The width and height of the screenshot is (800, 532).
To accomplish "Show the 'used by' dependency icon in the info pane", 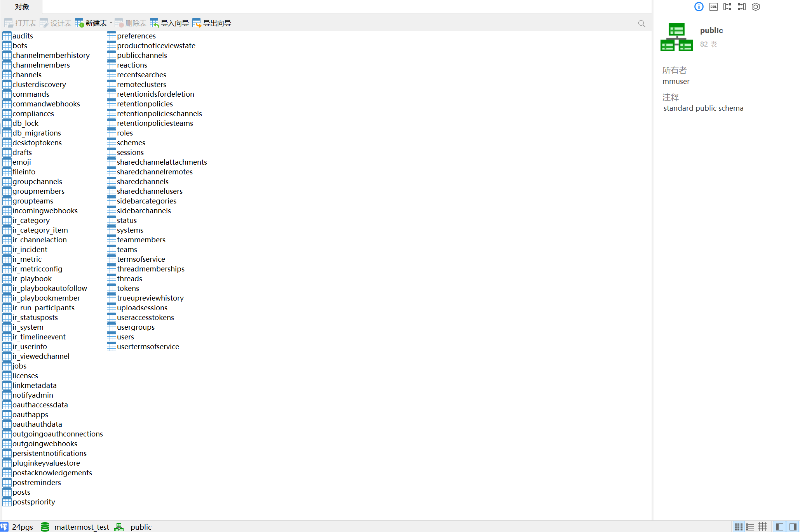I will click(x=741, y=7).
